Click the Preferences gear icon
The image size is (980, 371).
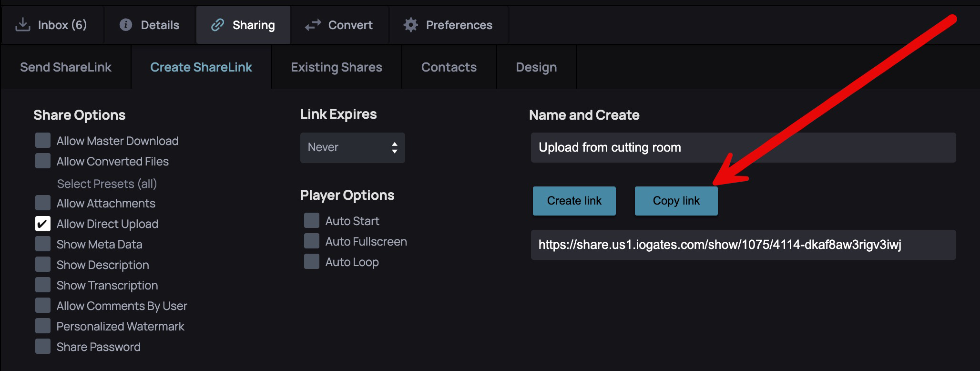click(410, 25)
